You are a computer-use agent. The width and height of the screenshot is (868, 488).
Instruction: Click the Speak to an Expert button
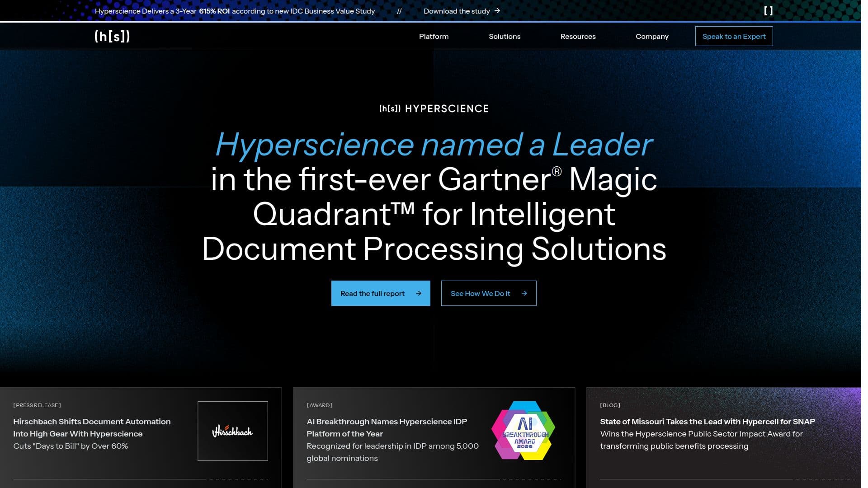click(734, 36)
